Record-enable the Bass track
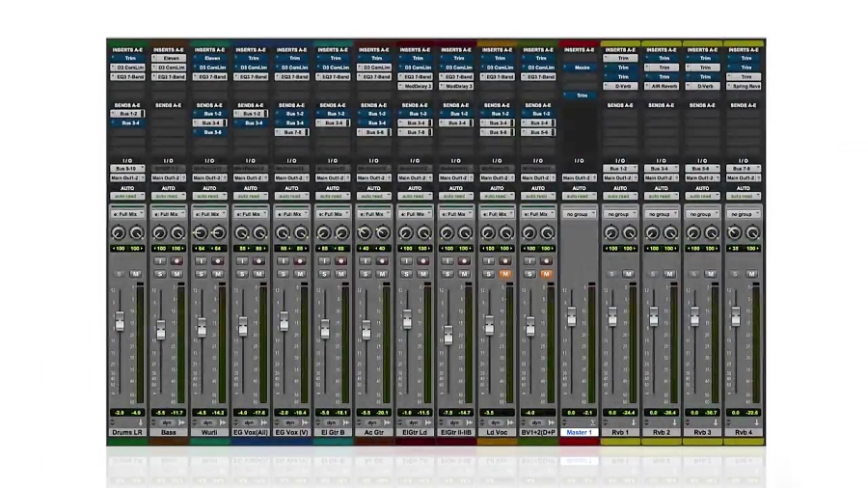Screen dimensions: 868x488 click(x=177, y=260)
